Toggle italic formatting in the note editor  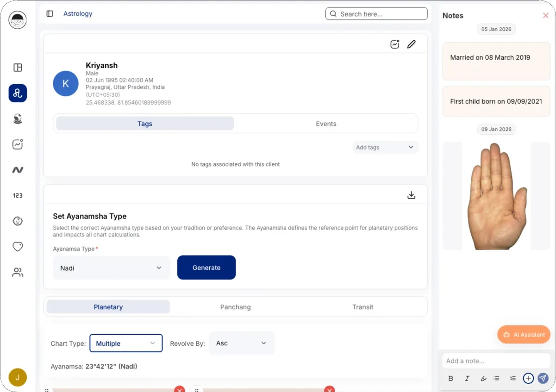(x=467, y=378)
